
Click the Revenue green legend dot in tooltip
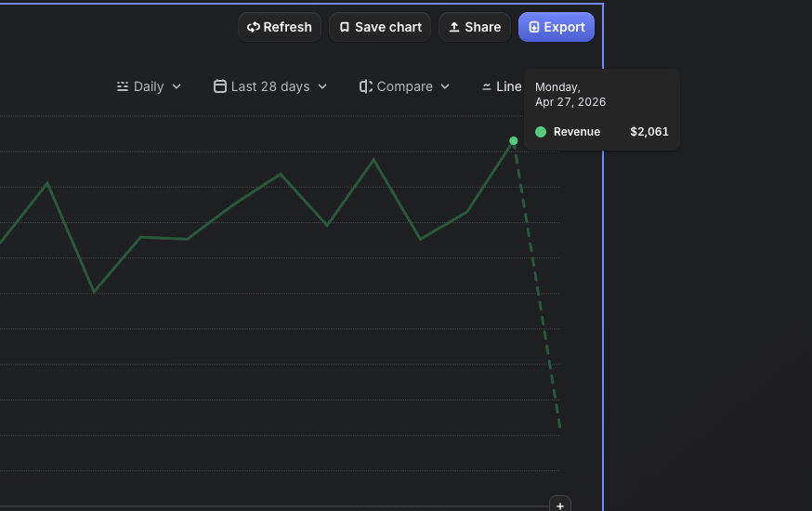pyautogui.click(x=541, y=132)
